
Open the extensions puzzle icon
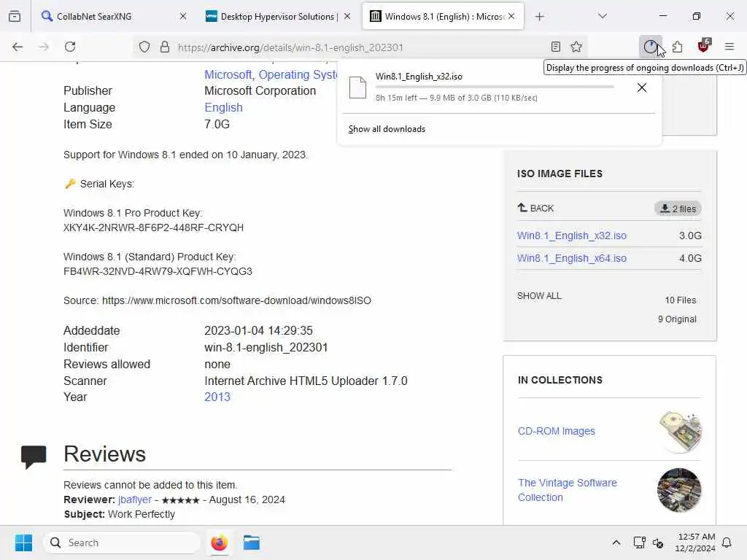pyautogui.click(x=677, y=47)
